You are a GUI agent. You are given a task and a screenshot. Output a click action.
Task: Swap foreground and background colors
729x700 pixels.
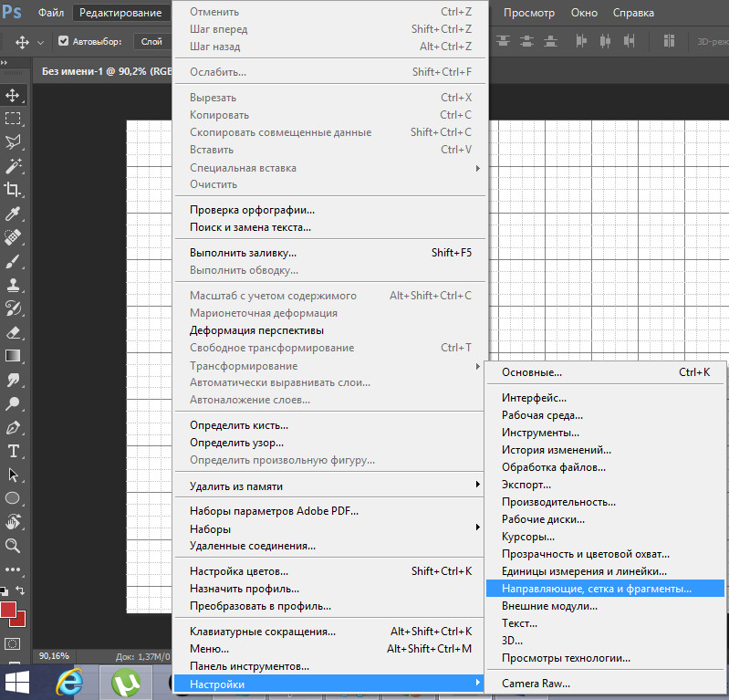[x=20, y=590]
